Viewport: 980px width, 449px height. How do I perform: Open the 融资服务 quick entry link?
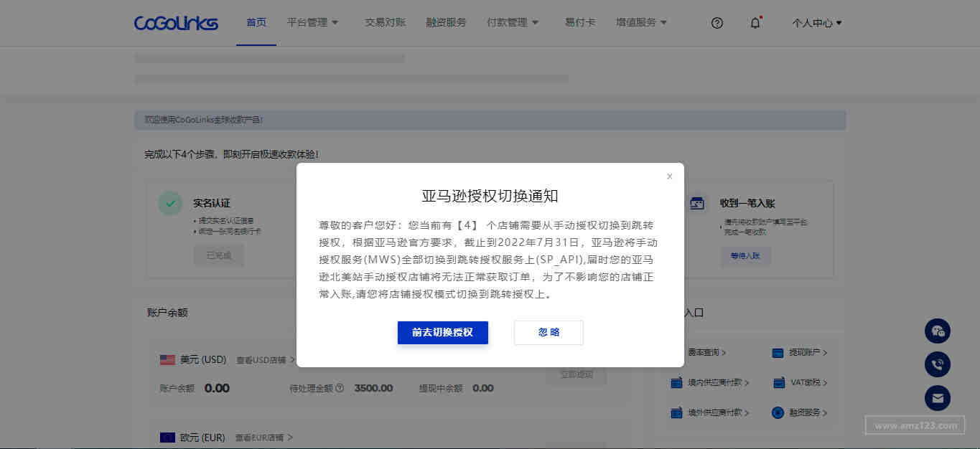[x=808, y=413]
